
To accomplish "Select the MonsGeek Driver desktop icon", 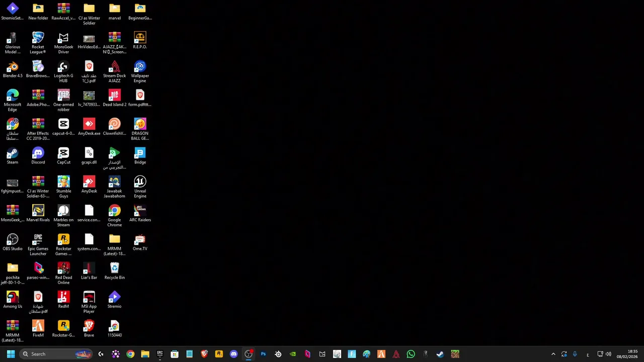I will [63, 43].
